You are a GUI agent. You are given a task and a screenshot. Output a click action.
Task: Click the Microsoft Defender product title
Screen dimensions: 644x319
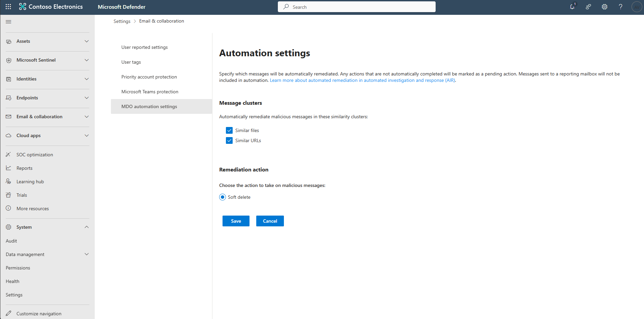pos(122,7)
